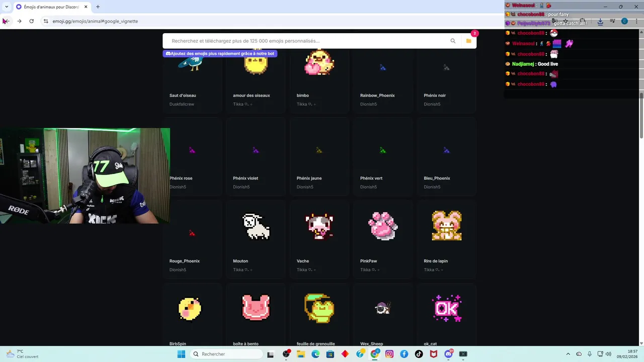This screenshot has height=362, width=644.
Task: Click the page vertical scrollbar thumb
Action: pos(641,116)
